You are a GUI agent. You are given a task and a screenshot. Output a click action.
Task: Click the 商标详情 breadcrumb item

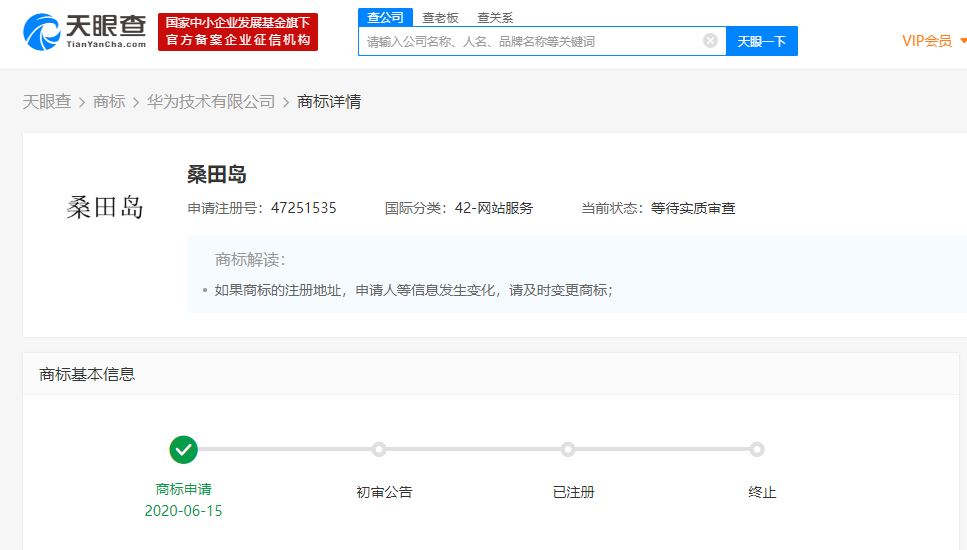coord(329,102)
